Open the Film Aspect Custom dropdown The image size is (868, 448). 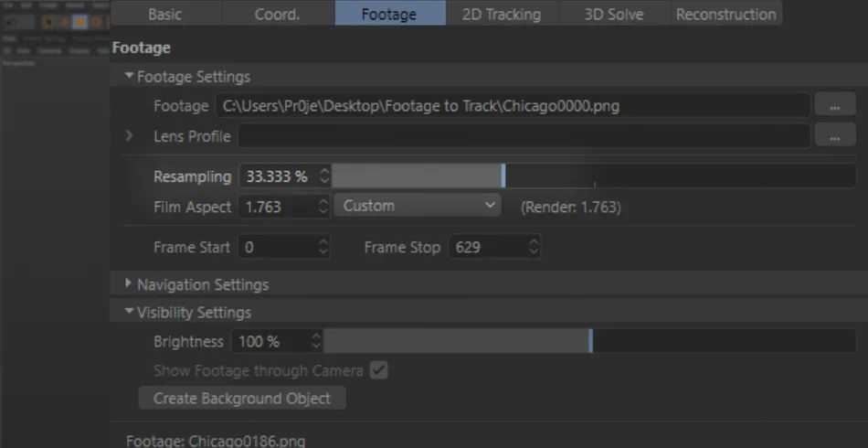(418, 206)
